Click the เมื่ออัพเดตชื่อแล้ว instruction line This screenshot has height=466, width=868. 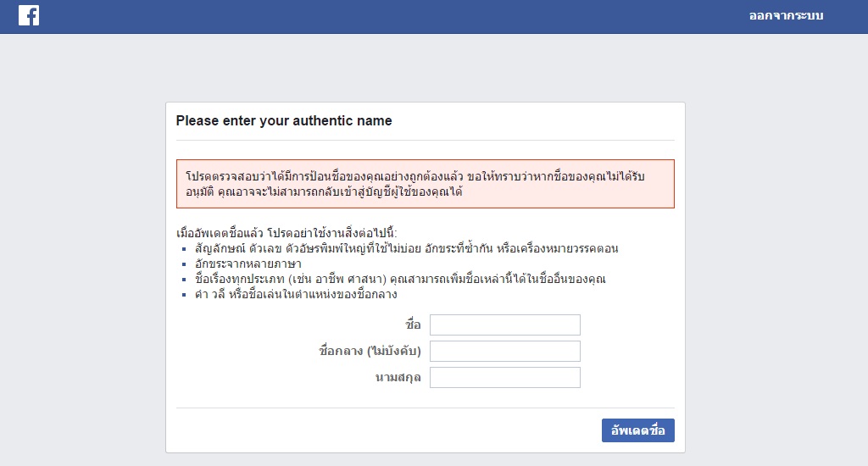pyautogui.click(x=287, y=233)
